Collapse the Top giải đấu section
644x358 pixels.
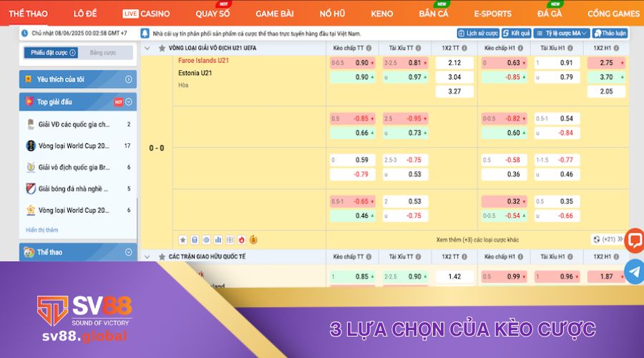click(x=129, y=102)
